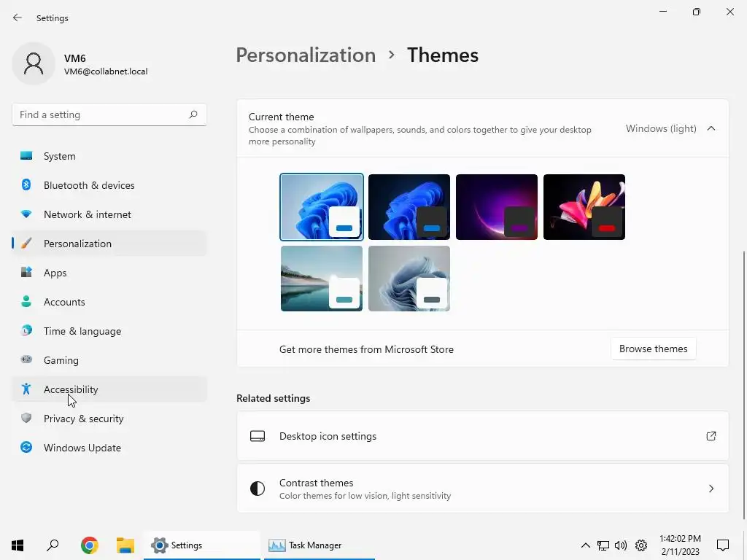Click the network icon in system tray
Image resolution: width=747 pixels, height=560 pixels.
tap(603, 545)
